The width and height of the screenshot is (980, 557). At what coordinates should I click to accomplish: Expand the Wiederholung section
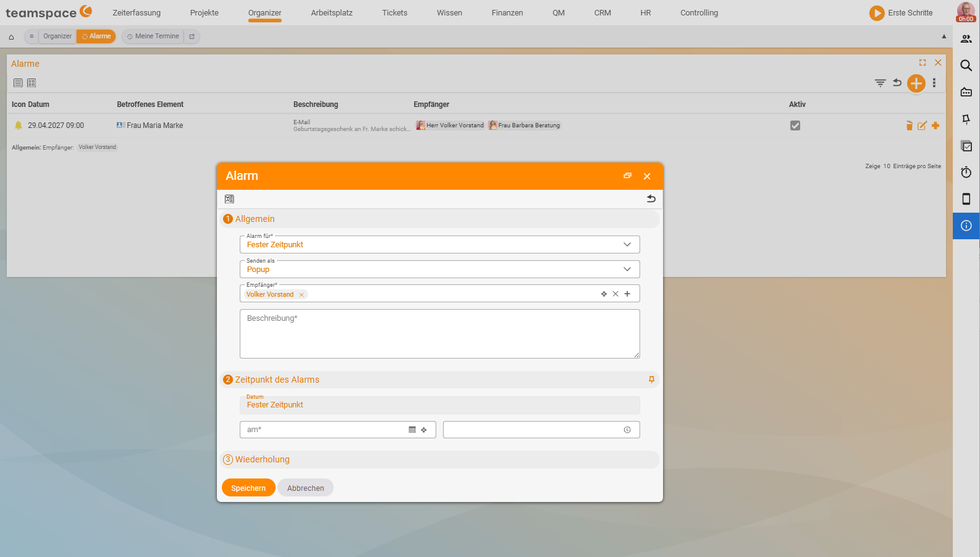point(439,459)
